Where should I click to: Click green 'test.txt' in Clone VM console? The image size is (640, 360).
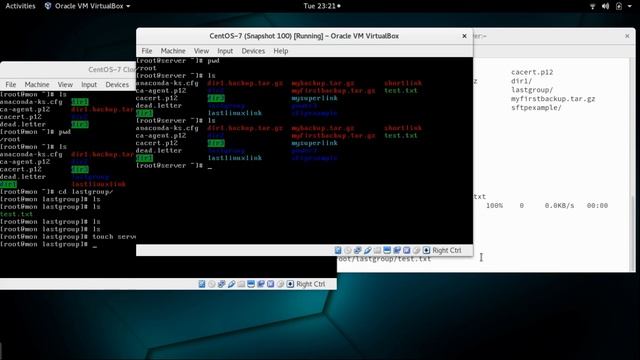[x=16, y=214]
